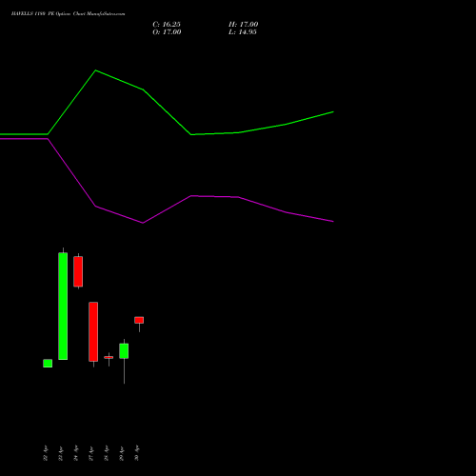This screenshot has height=476, width=476.
Task: Click the thin red doji-like candlestick
Action: pyautogui.click(x=109, y=358)
